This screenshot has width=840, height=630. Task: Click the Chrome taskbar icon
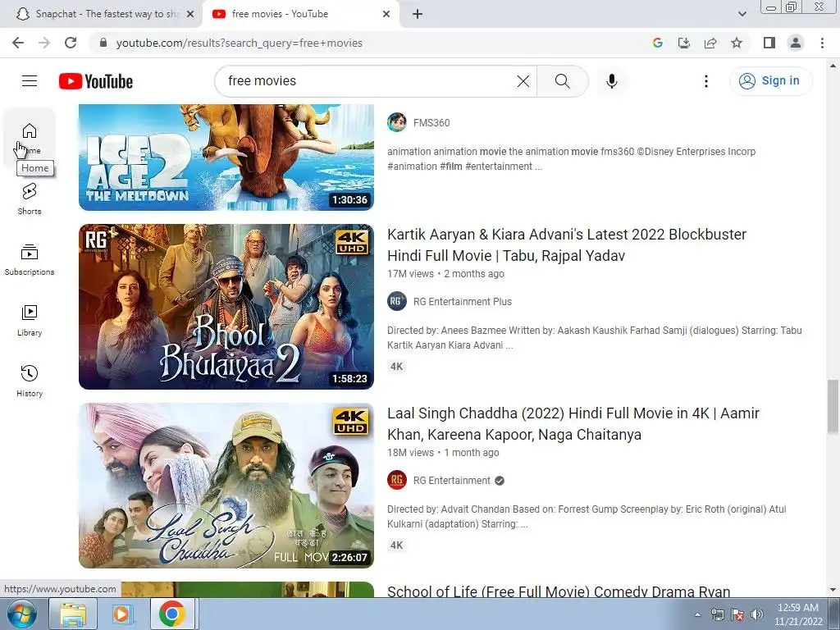(172, 614)
